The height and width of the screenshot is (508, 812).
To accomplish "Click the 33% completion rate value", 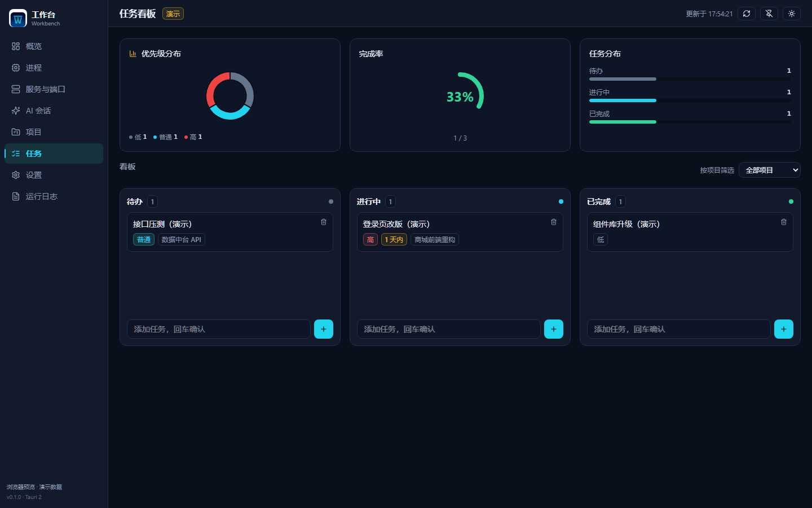I will 460,97.
